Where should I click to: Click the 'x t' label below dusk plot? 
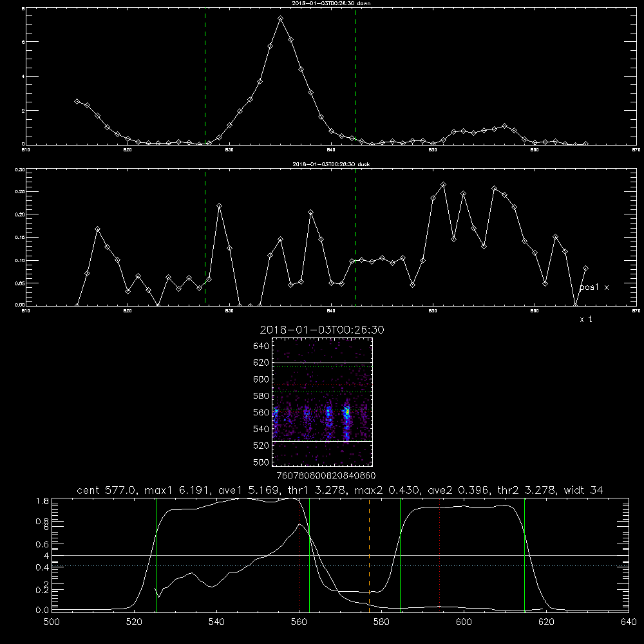click(x=585, y=319)
